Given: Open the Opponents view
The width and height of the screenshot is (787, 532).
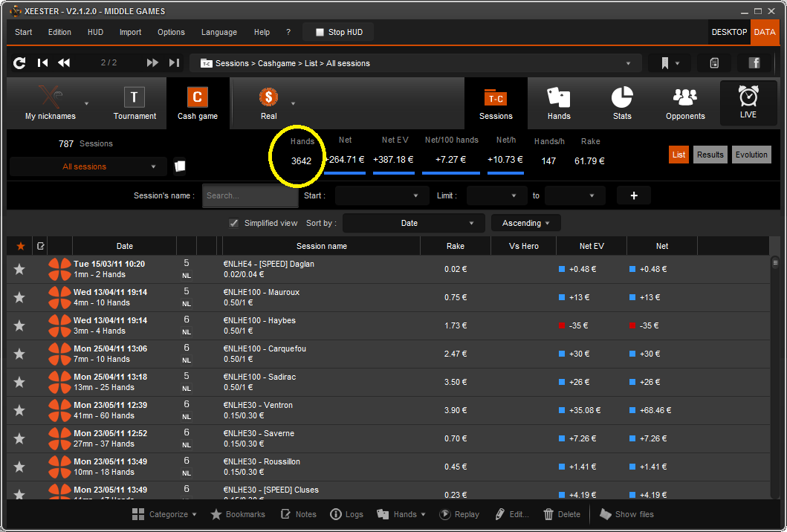Looking at the screenshot, I should click(x=685, y=103).
